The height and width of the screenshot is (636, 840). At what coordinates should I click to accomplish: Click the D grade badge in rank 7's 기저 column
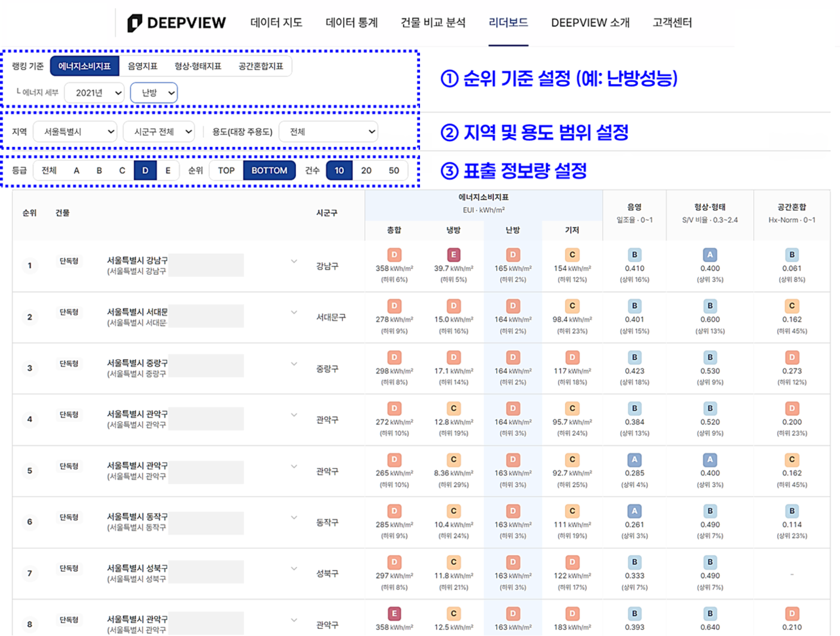click(572, 562)
